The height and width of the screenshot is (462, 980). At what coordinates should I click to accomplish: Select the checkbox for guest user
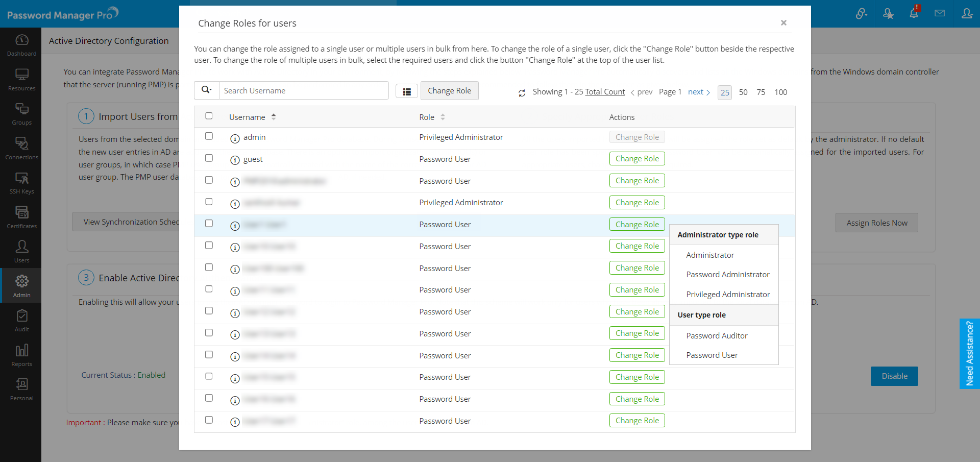click(x=209, y=158)
